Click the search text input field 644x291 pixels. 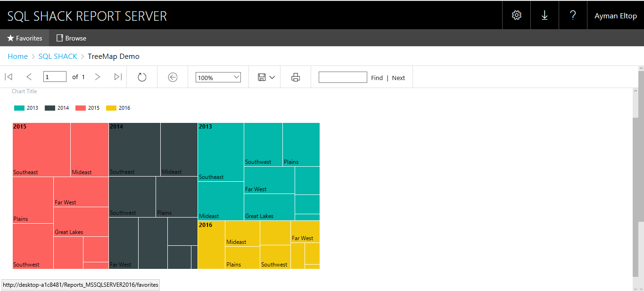pyautogui.click(x=343, y=77)
